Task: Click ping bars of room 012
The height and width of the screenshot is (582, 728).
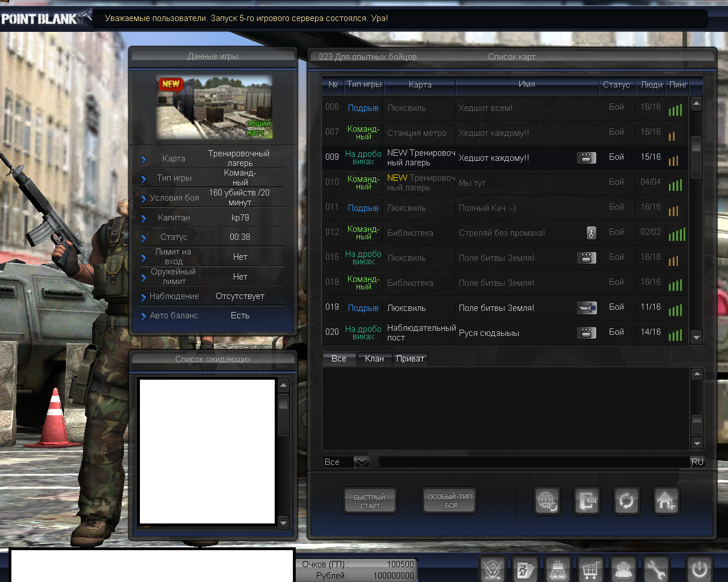Action: click(677, 234)
